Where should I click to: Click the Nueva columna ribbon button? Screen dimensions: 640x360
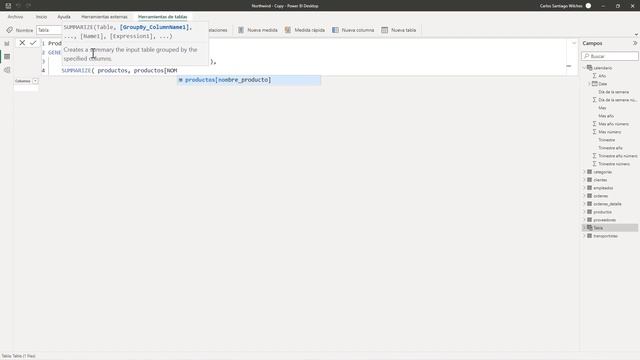point(353,30)
